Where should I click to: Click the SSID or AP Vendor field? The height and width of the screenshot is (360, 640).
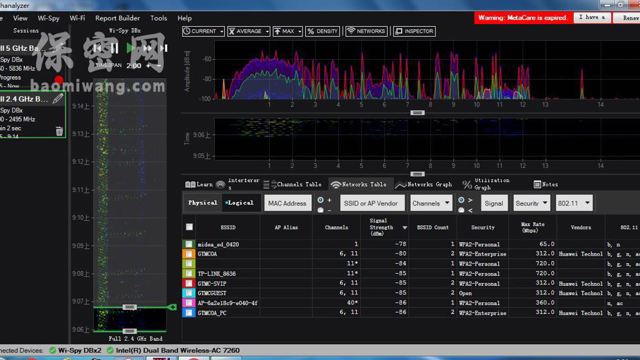pyautogui.click(x=372, y=203)
